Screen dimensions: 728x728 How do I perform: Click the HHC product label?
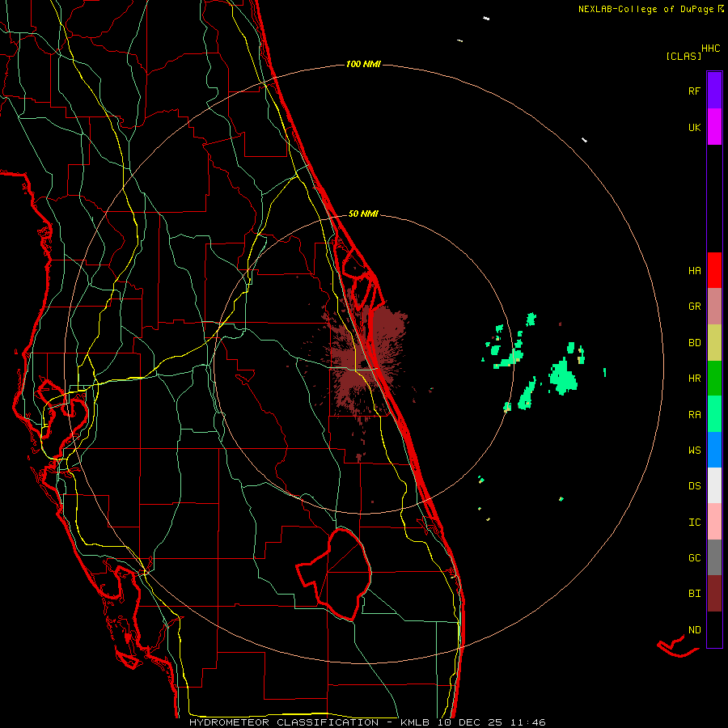pos(711,49)
